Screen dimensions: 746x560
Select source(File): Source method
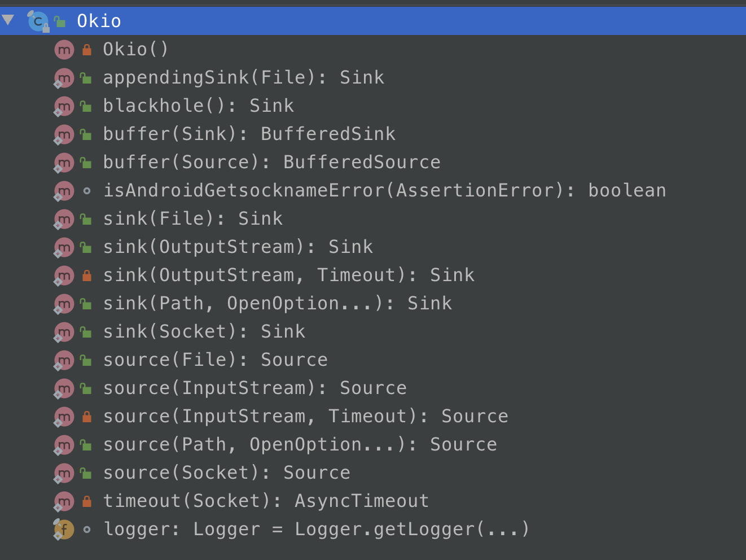pyautogui.click(x=215, y=360)
